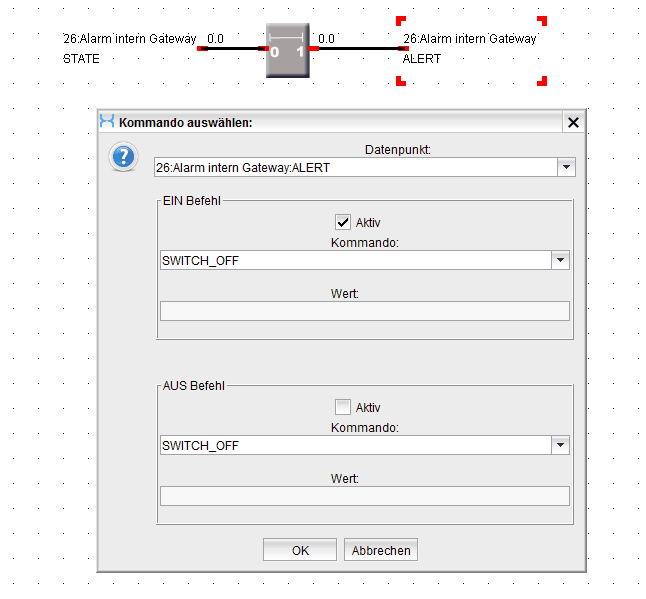The height and width of the screenshot is (599, 646).
Task: Select the Alarm intern Gateway ALERT datapoint
Action: pyautogui.click(x=469, y=48)
